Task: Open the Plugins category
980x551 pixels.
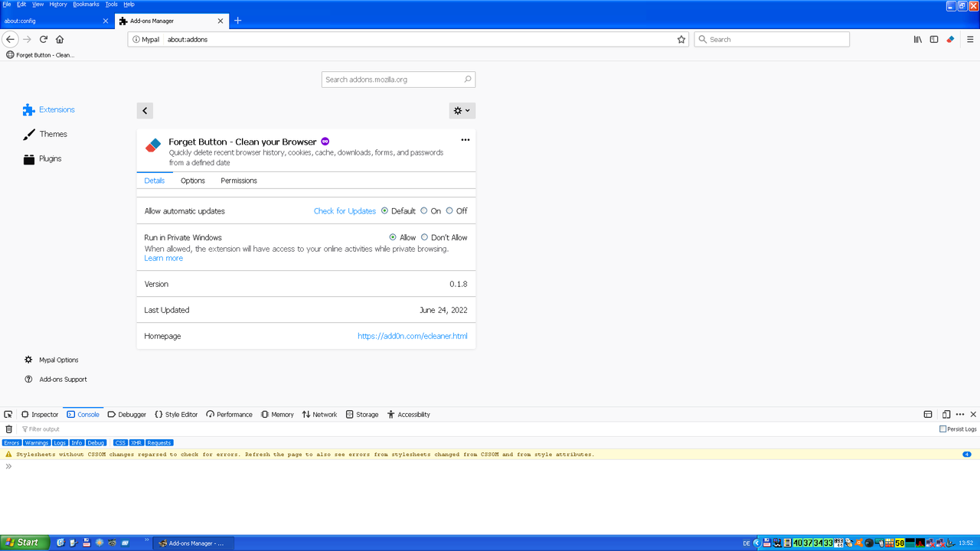Action: [42, 158]
